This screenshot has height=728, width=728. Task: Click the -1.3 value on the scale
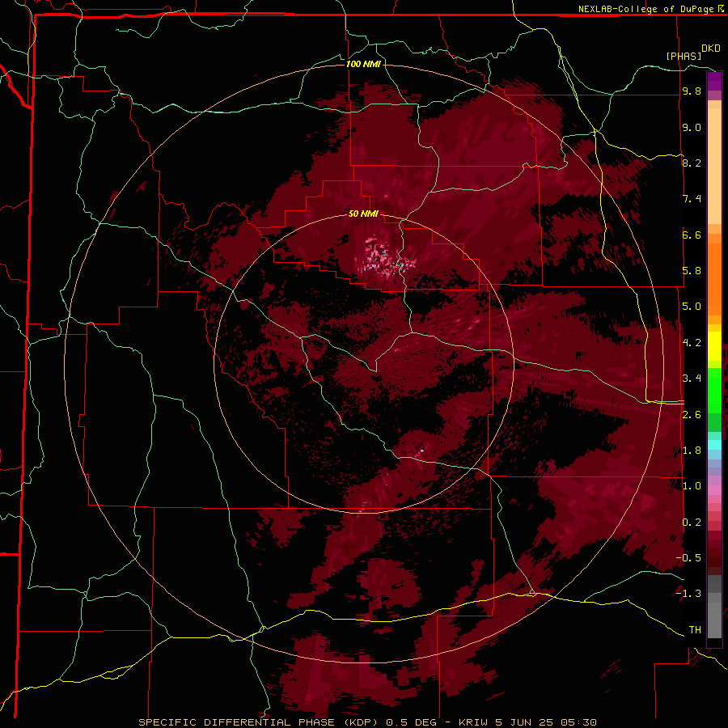click(x=688, y=594)
